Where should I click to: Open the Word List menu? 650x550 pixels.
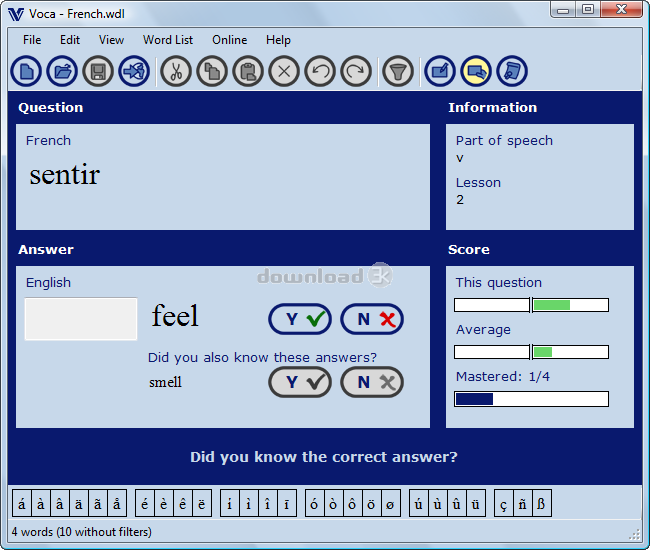[x=168, y=40]
